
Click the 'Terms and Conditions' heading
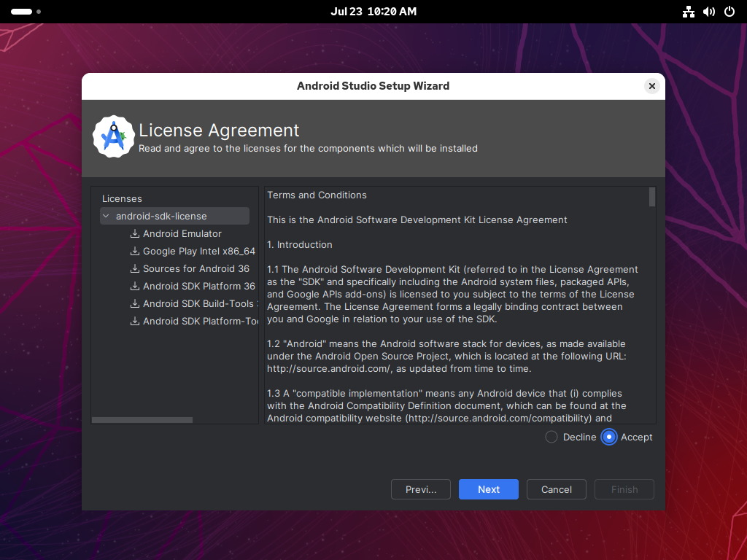[317, 195]
